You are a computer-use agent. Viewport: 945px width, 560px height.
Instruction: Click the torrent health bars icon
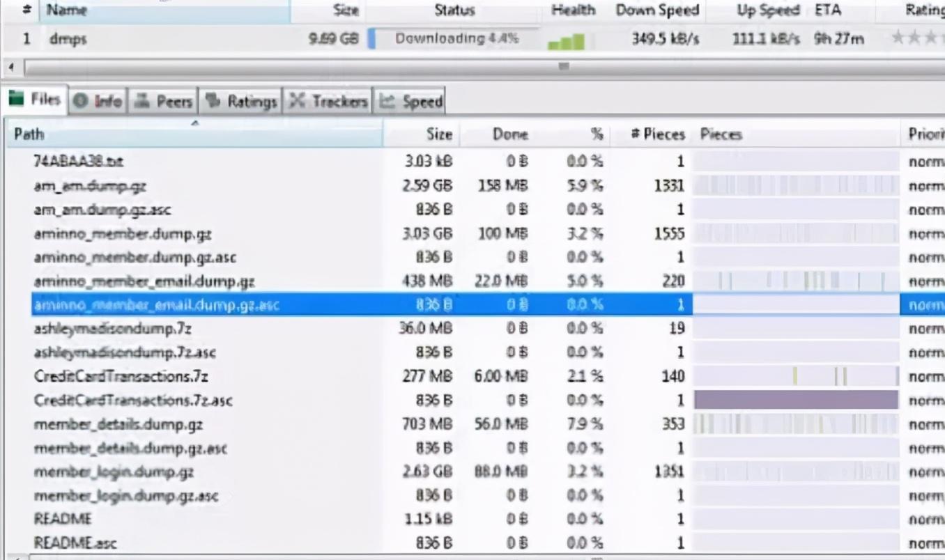tap(566, 42)
